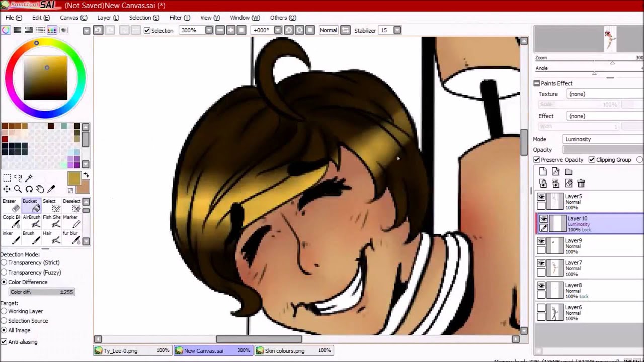The height and width of the screenshot is (362, 644).
Task: Create a new layer
Action: (x=543, y=171)
